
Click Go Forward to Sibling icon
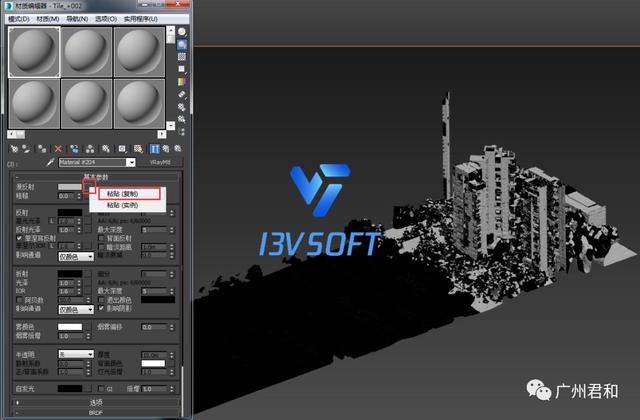tap(178, 149)
